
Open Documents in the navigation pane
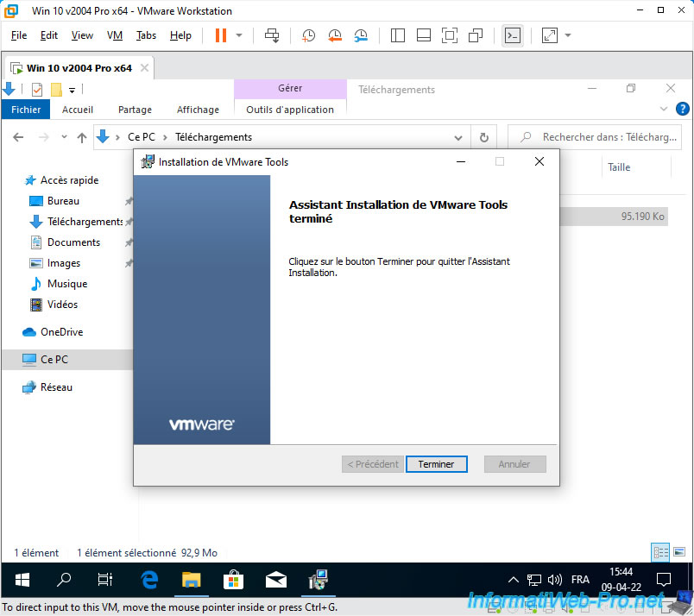tap(73, 242)
